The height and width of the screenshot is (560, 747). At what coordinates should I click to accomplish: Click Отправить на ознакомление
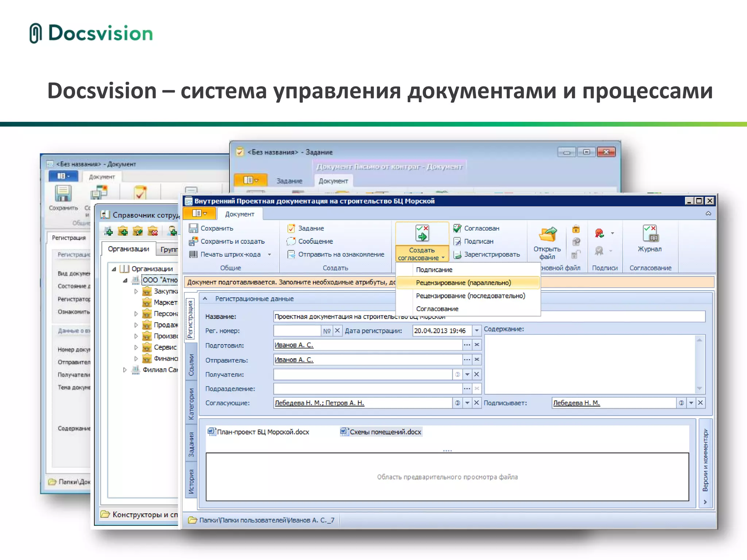coord(336,254)
